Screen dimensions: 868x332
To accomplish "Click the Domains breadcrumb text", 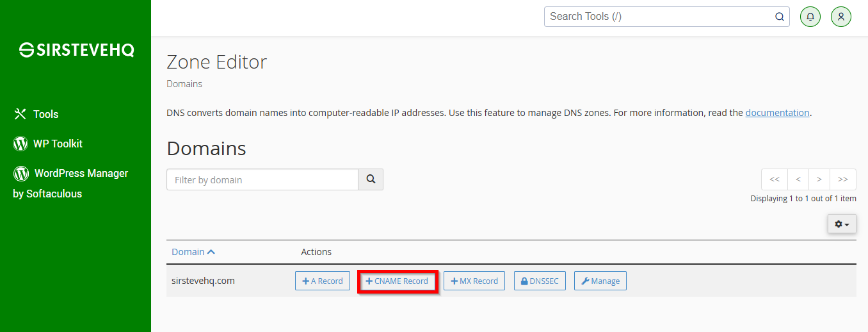I will coord(184,84).
